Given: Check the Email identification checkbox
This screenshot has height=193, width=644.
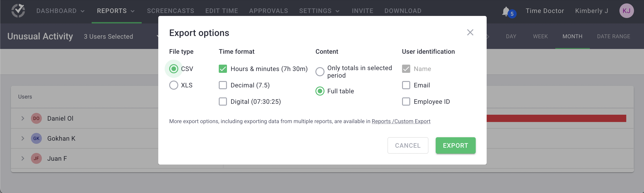Looking at the screenshot, I should point(406,85).
